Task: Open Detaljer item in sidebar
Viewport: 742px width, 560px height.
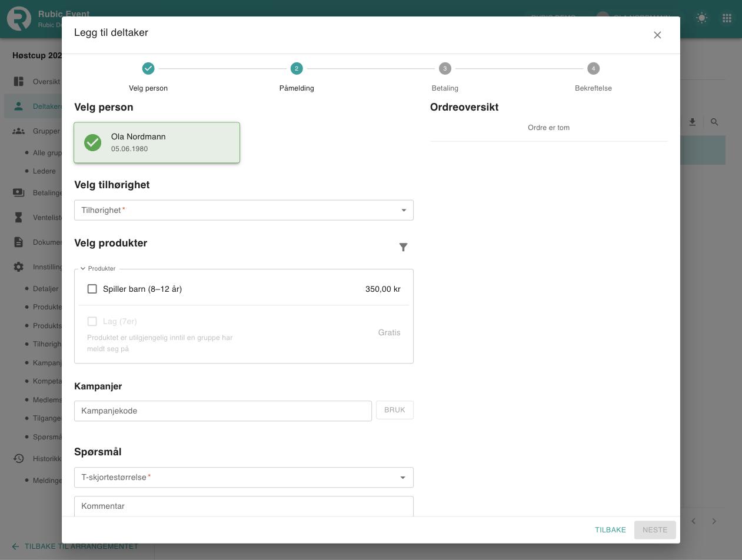Action: pyautogui.click(x=45, y=289)
